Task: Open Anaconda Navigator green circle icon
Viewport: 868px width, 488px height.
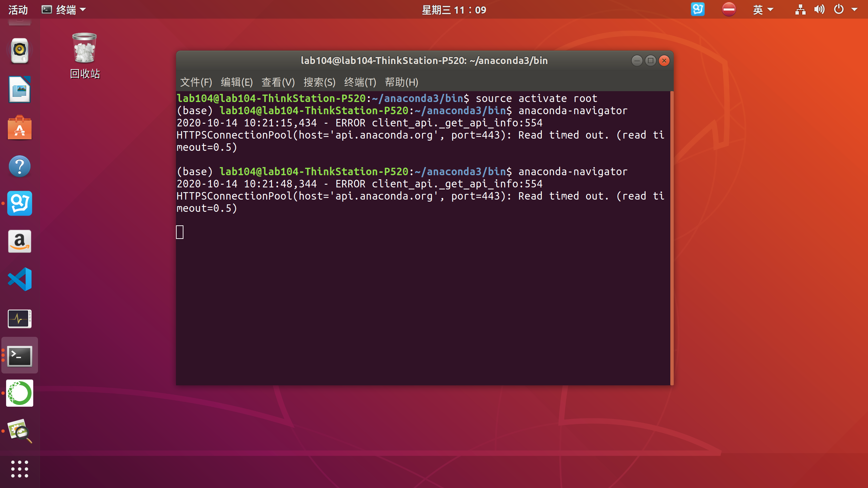Action: (20, 393)
